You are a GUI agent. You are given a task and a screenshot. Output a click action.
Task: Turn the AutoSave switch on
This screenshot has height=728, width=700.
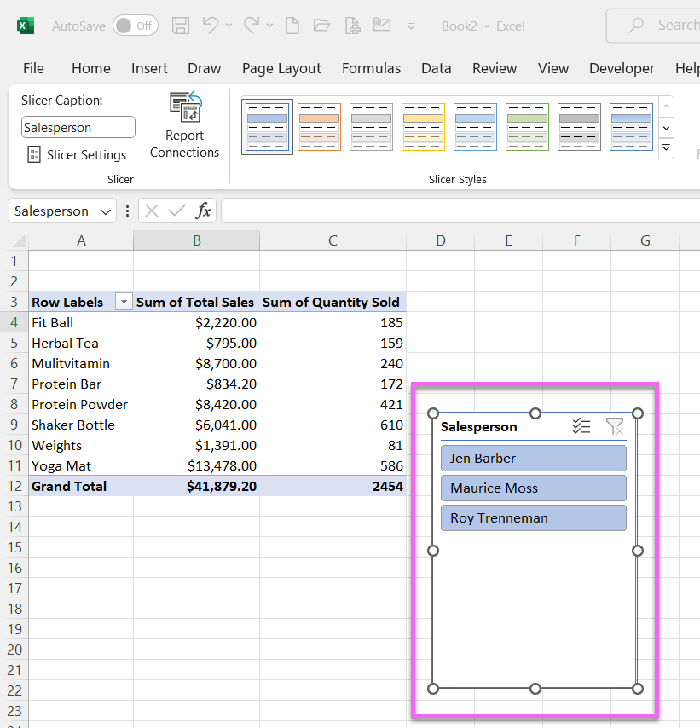(135, 26)
